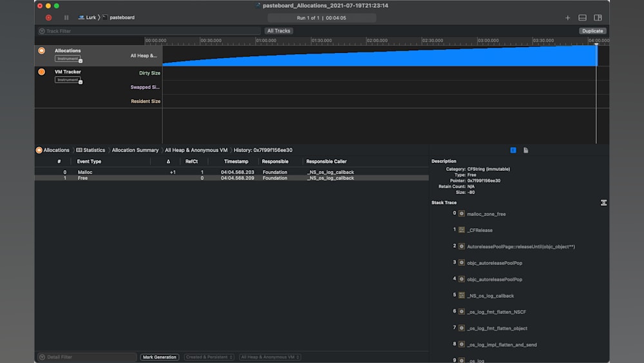This screenshot has height=363, width=644.
Task: Click the Dirty Size lane label
Action: point(149,73)
